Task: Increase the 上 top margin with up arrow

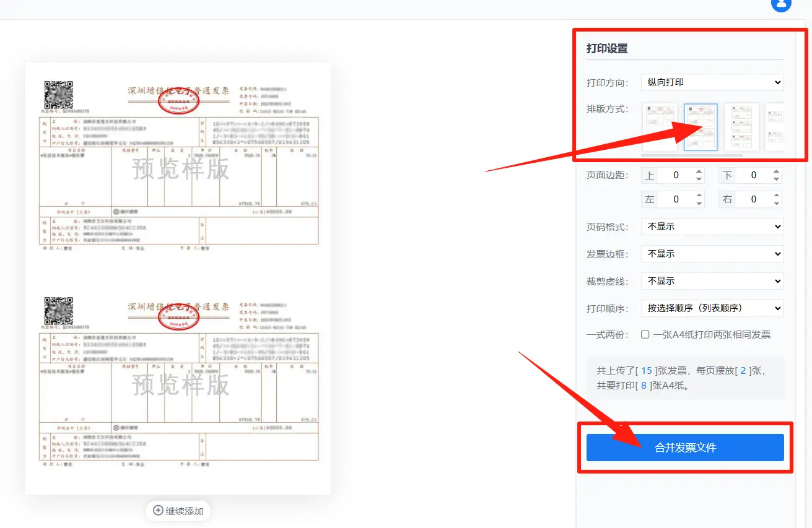Action: coord(699,171)
